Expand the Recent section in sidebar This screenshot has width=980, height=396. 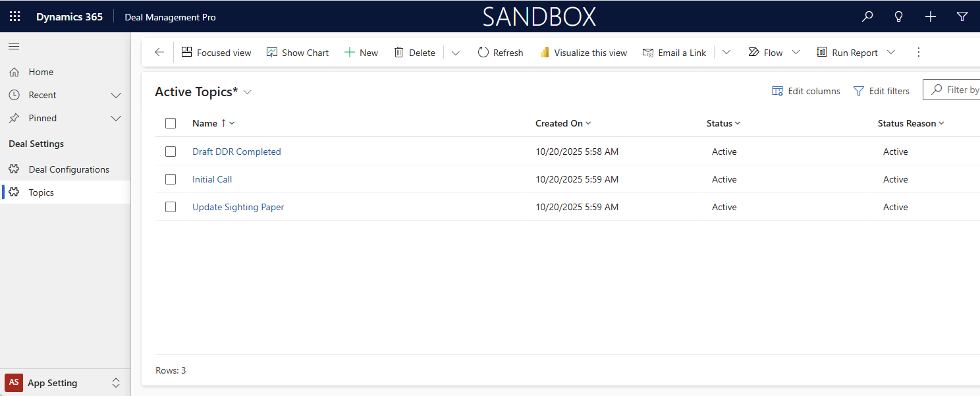pyautogui.click(x=116, y=95)
